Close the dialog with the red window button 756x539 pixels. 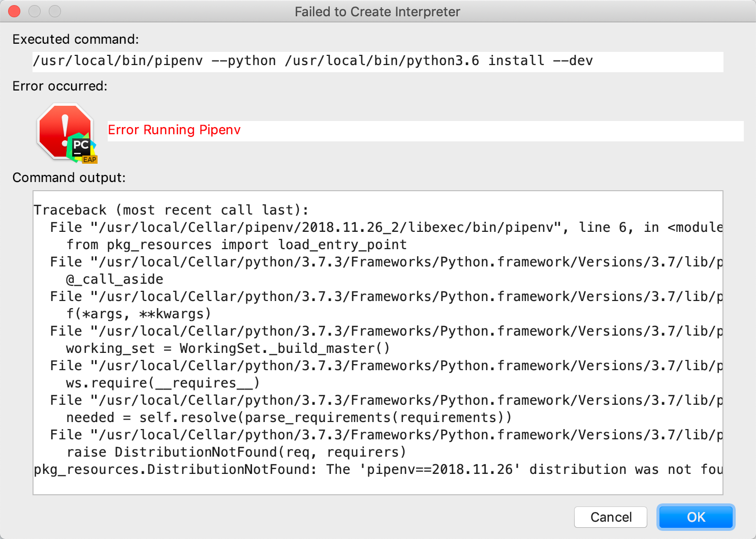(15, 11)
